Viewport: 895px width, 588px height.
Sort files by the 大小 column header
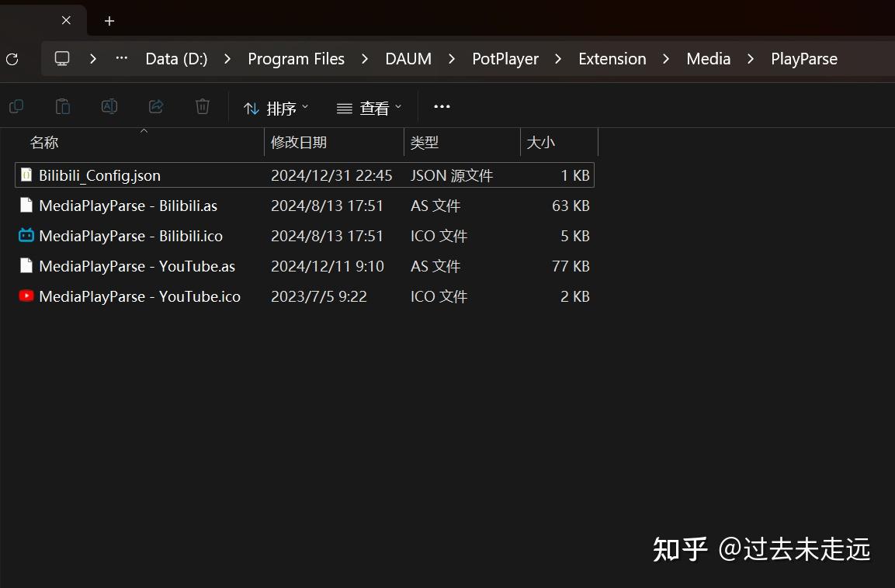pos(543,142)
